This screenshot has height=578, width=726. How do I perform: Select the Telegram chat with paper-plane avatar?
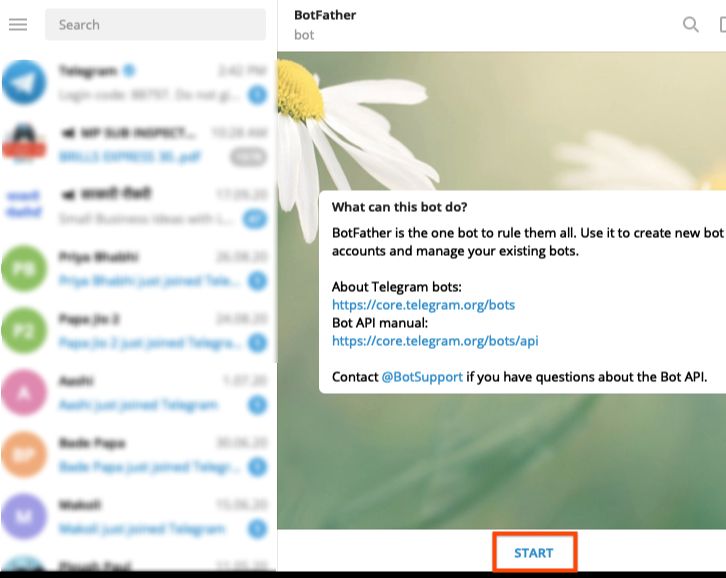[x=138, y=82]
